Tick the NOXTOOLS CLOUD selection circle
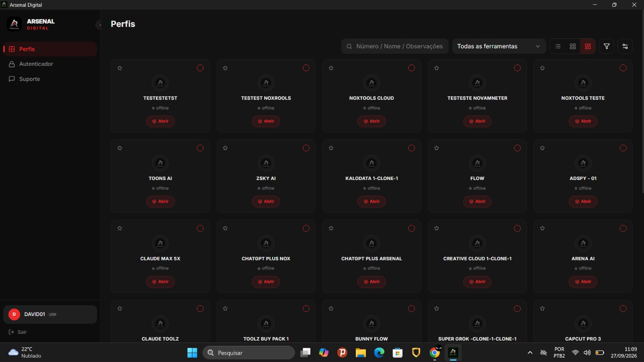The width and height of the screenshot is (644, 362). (x=411, y=68)
